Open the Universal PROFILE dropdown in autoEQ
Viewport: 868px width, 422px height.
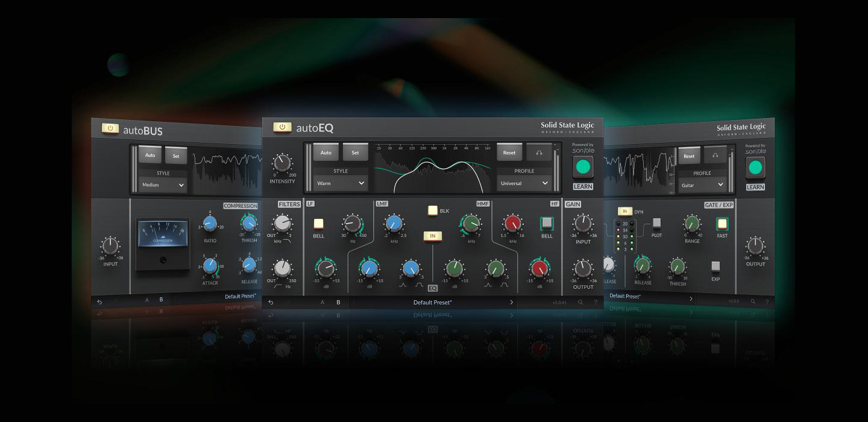[x=524, y=183]
